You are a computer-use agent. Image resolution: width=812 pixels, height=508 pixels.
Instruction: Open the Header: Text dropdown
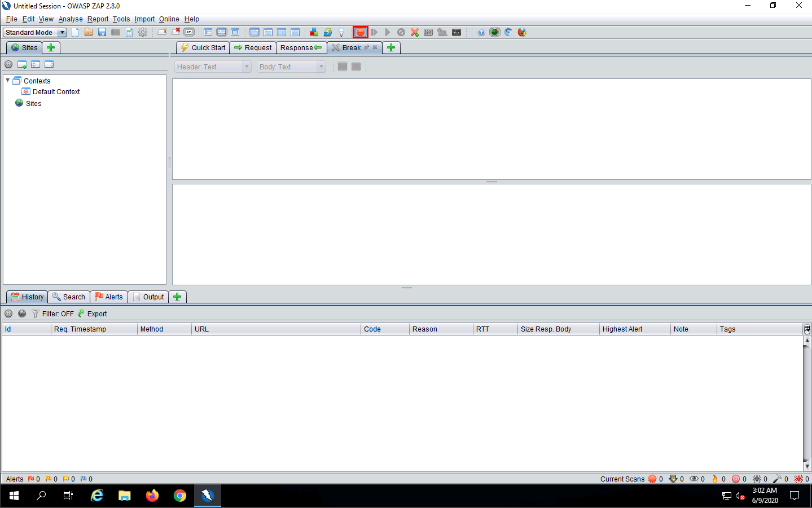(x=213, y=67)
